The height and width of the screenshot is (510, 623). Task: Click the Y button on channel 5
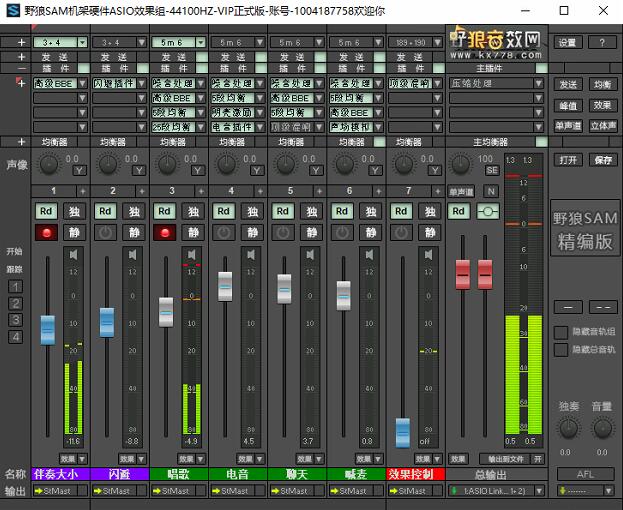316,170
